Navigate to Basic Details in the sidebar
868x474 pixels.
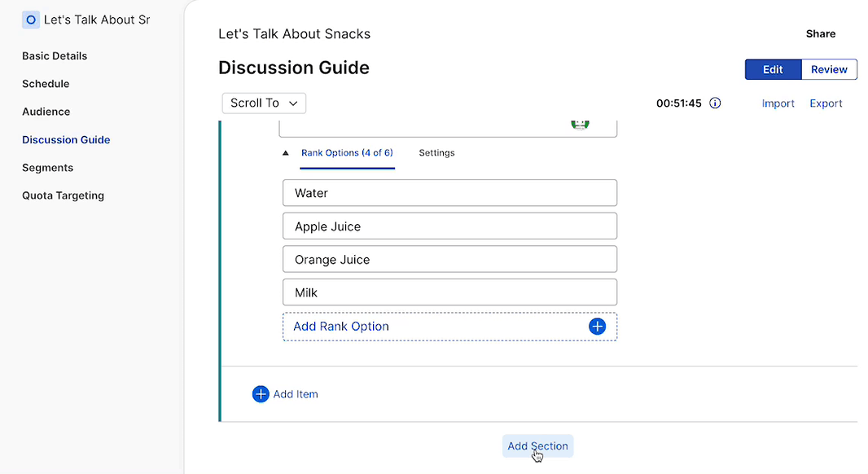55,55
